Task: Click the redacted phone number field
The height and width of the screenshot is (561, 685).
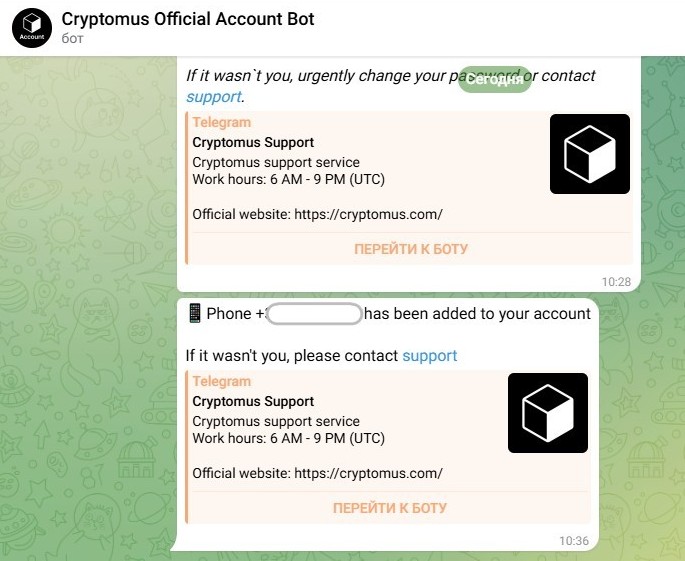Action: point(314,314)
